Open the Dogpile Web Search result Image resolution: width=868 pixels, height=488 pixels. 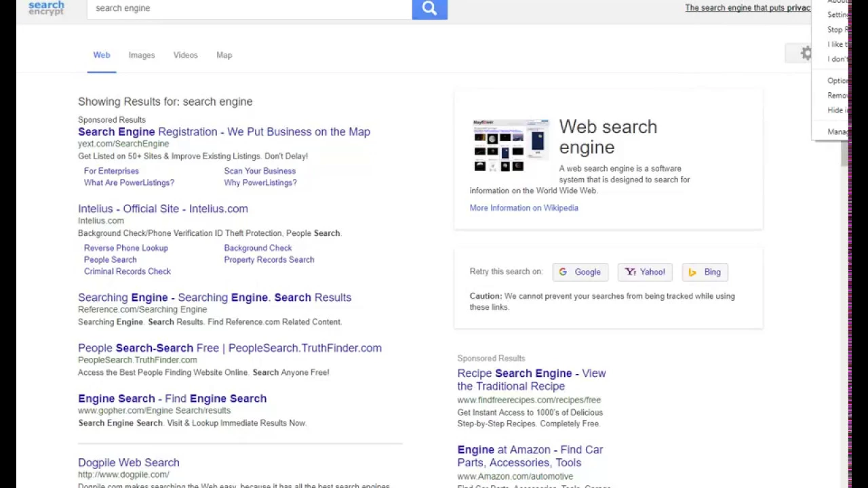[129, 462]
